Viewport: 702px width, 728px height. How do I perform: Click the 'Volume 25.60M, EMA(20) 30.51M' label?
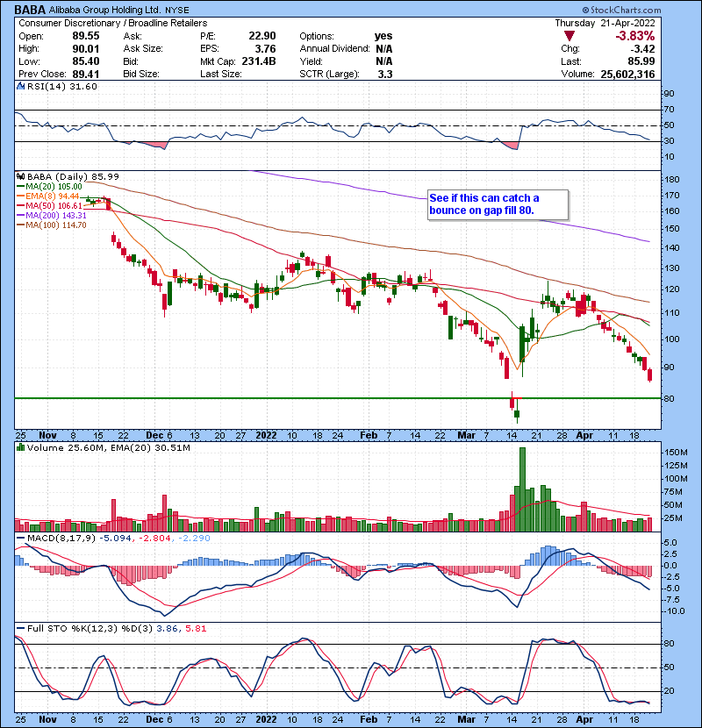tap(108, 448)
